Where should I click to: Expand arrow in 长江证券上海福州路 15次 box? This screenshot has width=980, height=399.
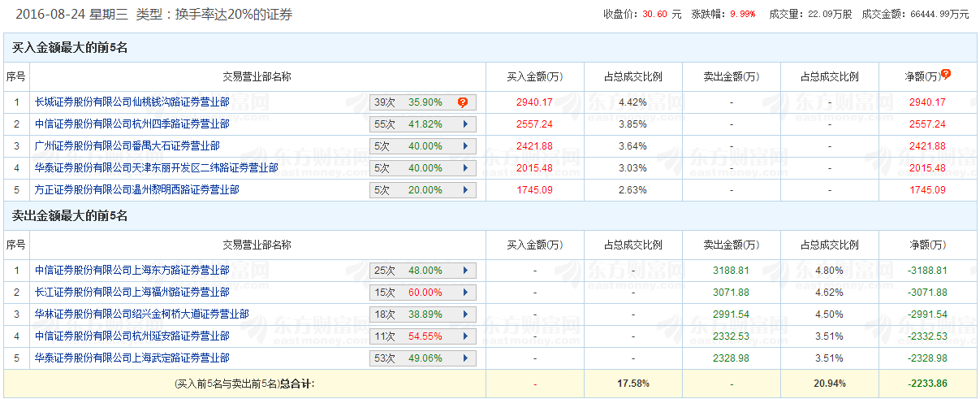[x=465, y=293]
